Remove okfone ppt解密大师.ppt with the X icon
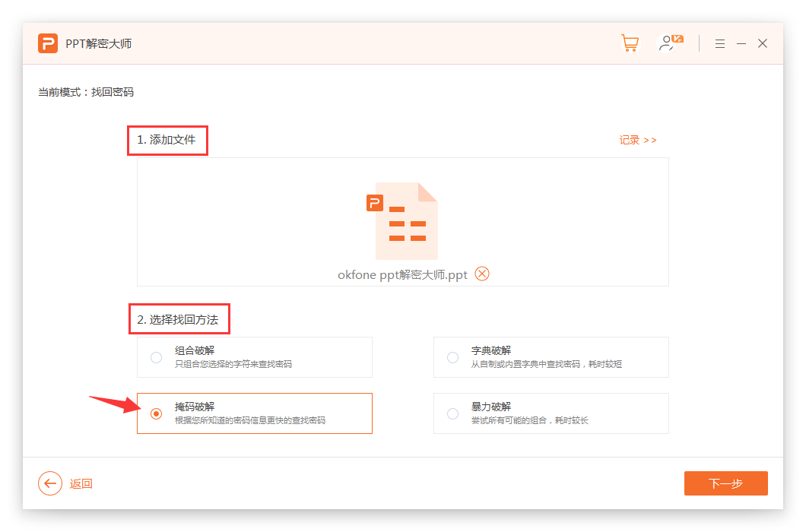Image resolution: width=806 pixels, height=532 pixels. [481, 274]
